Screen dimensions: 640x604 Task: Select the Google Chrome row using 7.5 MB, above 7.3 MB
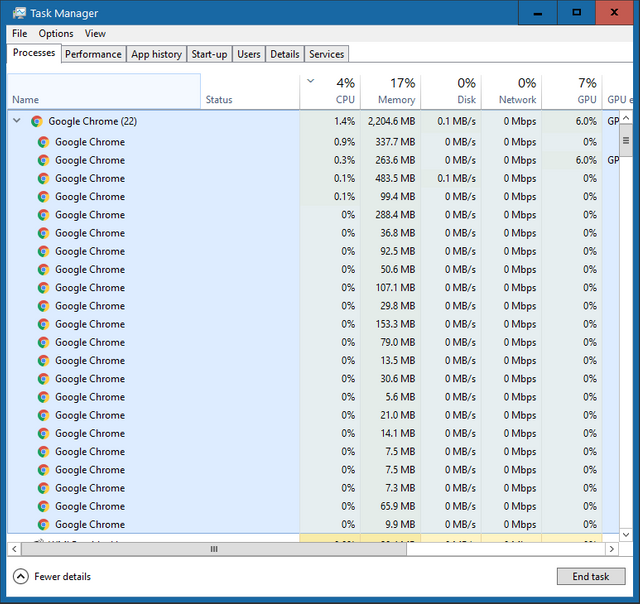pyautogui.click(x=313, y=470)
